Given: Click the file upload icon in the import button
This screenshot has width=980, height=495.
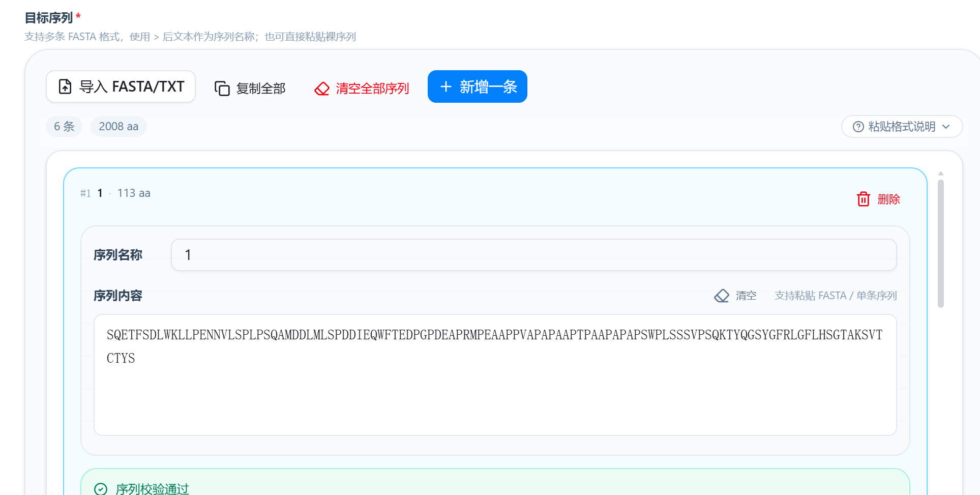Looking at the screenshot, I should (x=65, y=87).
